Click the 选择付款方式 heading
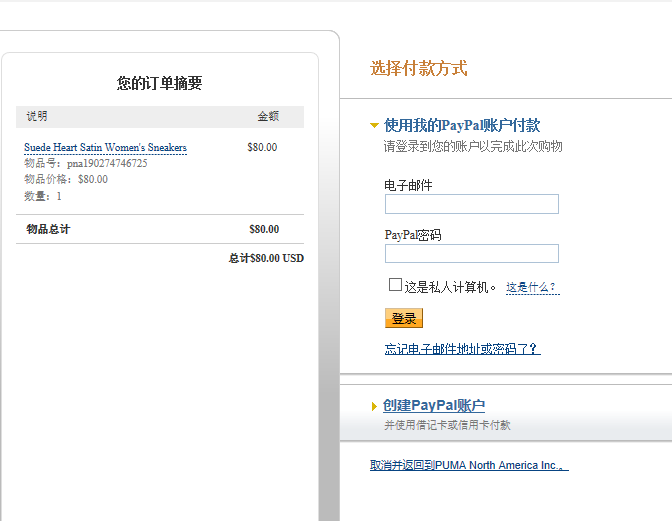 pos(418,69)
